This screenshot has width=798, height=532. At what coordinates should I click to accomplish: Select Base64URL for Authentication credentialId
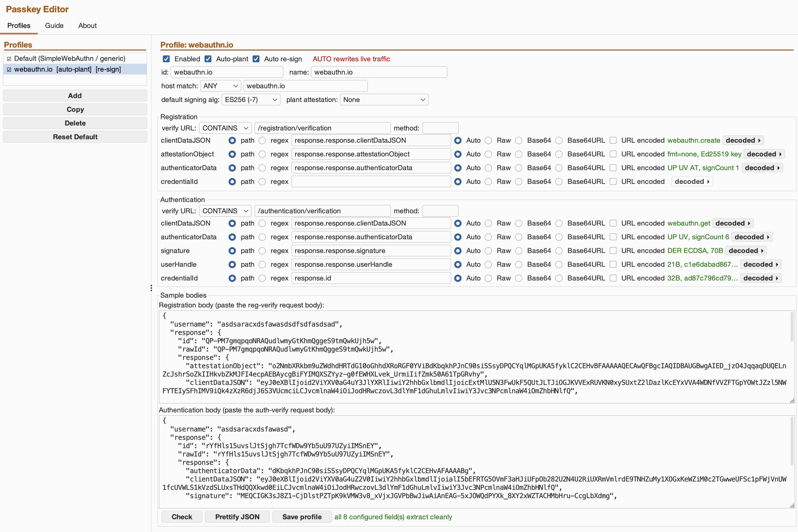pyautogui.click(x=559, y=278)
